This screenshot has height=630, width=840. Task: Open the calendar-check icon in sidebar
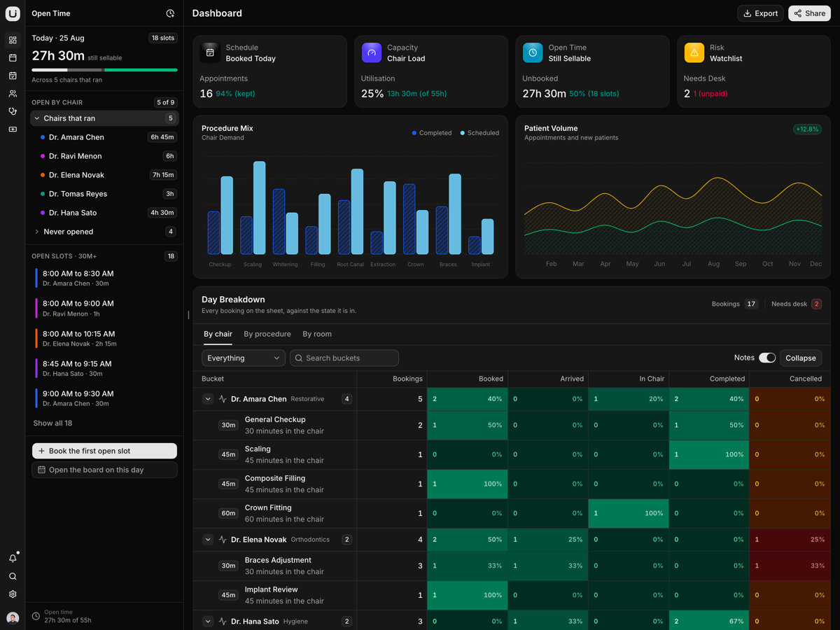coord(13,76)
